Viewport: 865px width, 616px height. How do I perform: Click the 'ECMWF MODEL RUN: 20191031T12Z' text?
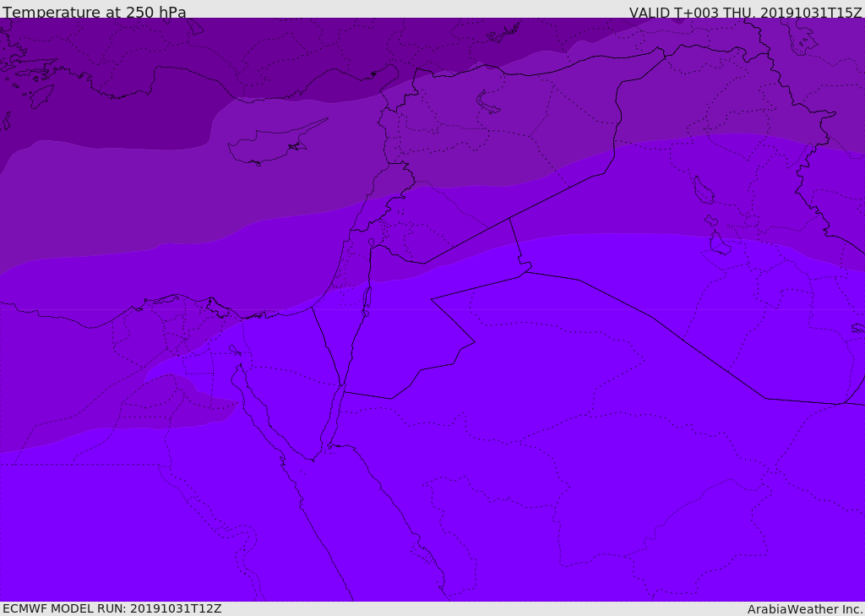[112, 608]
